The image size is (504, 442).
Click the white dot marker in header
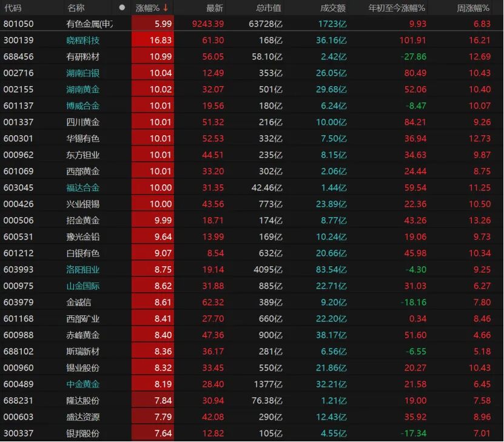tap(122, 7)
